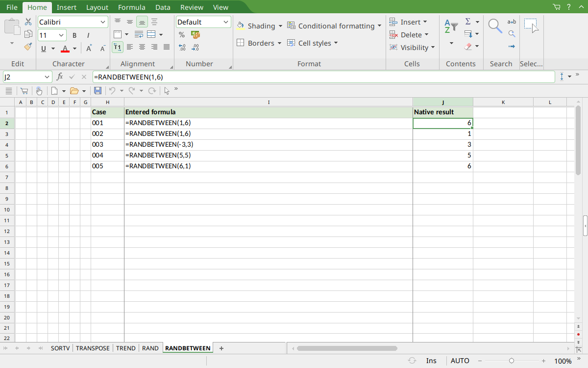This screenshot has height=368, width=588.
Task: Align cell text left
Action: tap(130, 48)
